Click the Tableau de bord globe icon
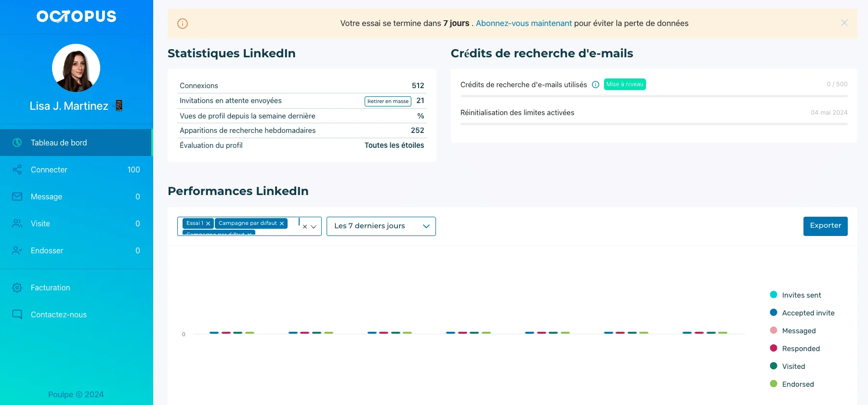Viewport: 868px width, 405px height. pyautogui.click(x=17, y=143)
